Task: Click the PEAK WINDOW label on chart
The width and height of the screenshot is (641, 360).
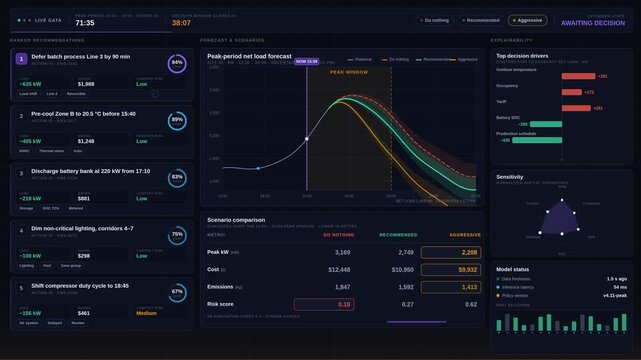Action: pyautogui.click(x=349, y=72)
